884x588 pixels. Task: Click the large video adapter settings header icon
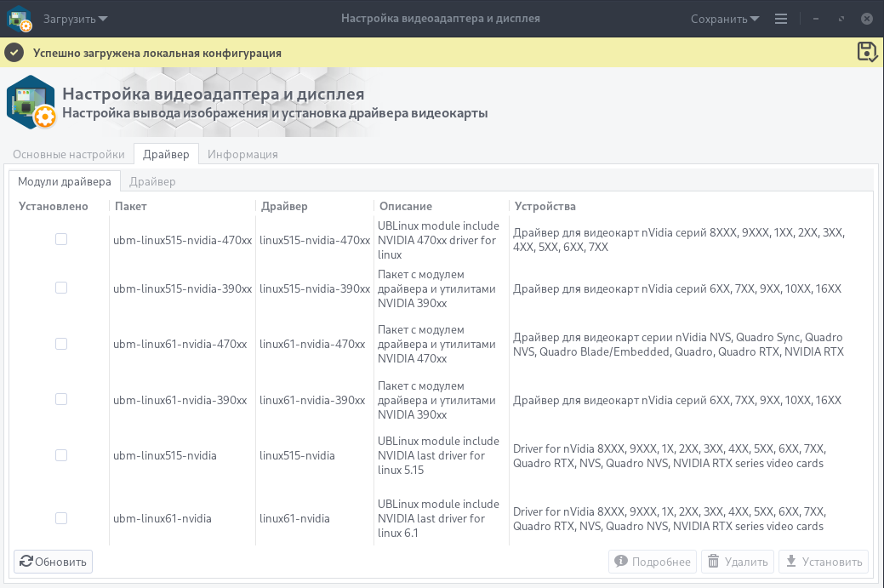point(31,103)
